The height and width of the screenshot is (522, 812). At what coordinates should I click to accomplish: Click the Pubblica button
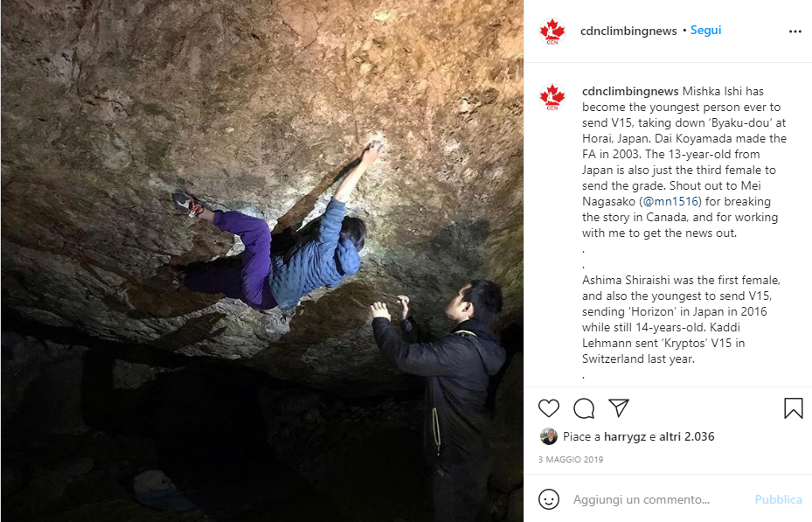(x=778, y=499)
